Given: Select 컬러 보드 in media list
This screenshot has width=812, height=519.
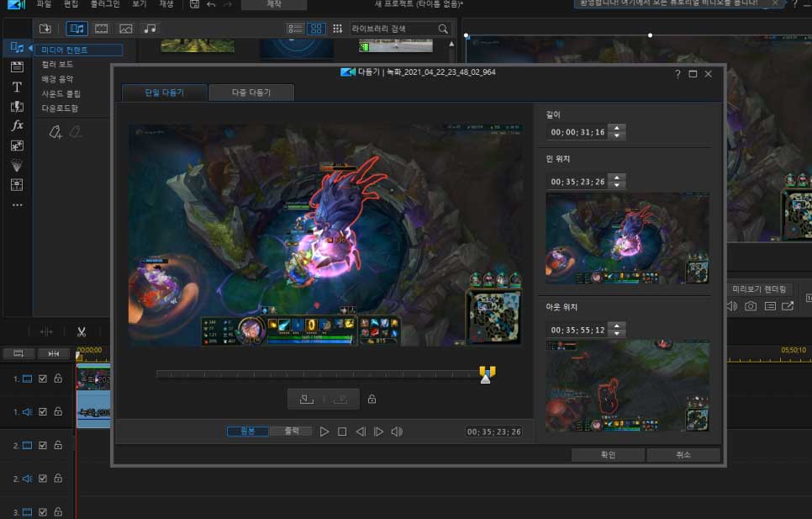Looking at the screenshot, I should pos(57,64).
